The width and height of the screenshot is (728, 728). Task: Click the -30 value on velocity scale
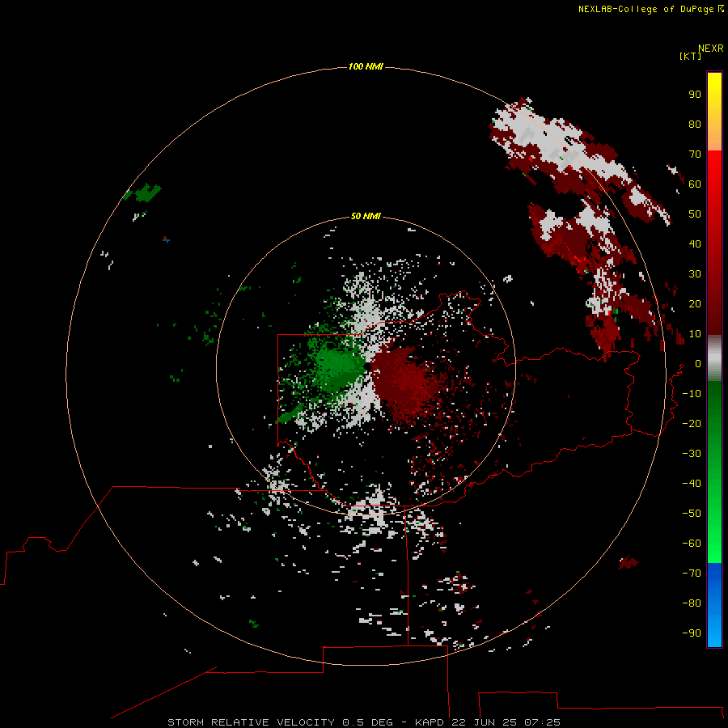(692, 454)
